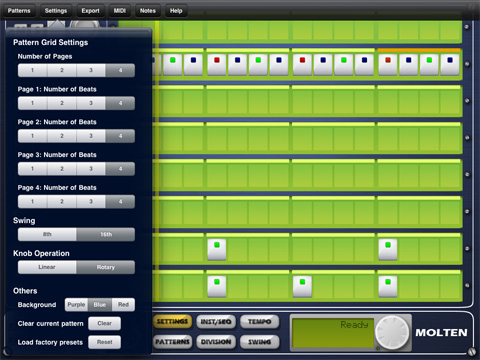The width and height of the screenshot is (480, 360).
Task: Set Page 4 Number of Beats to 4
Action: coord(120,202)
